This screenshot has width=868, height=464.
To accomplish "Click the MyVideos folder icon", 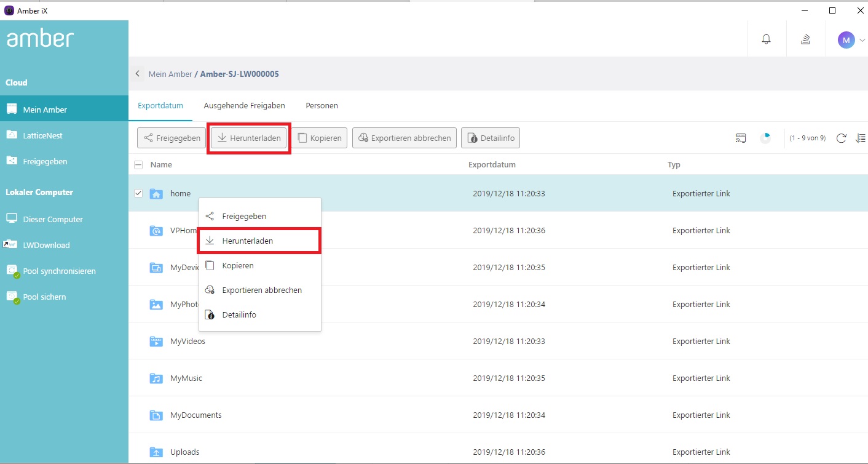I will click(x=156, y=342).
